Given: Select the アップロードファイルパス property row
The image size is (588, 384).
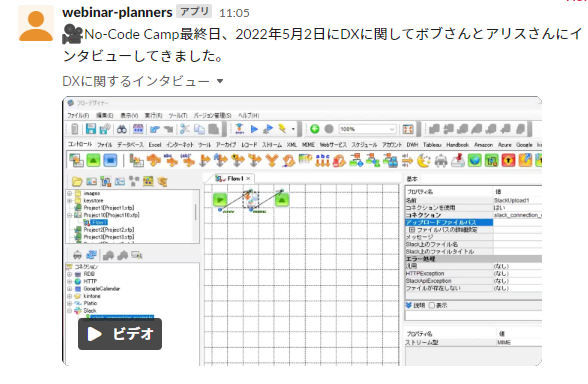Looking at the screenshot, I should tap(473, 222).
